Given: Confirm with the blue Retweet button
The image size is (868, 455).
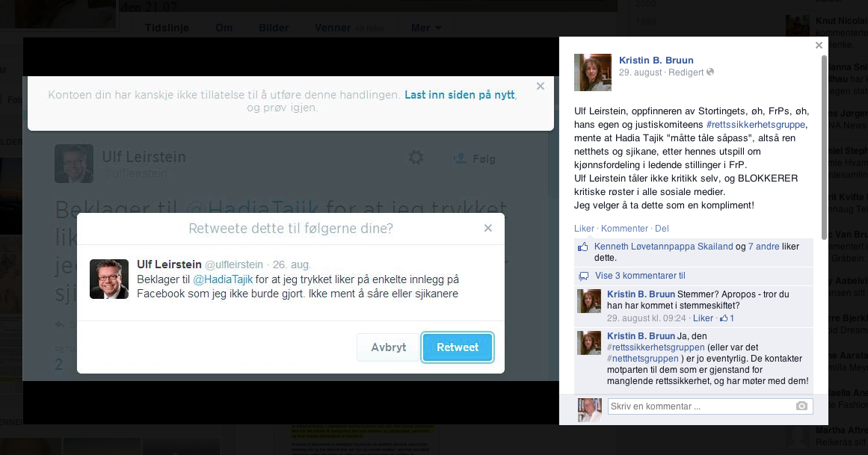Looking at the screenshot, I should pyautogui.click(x=458, y=347).
